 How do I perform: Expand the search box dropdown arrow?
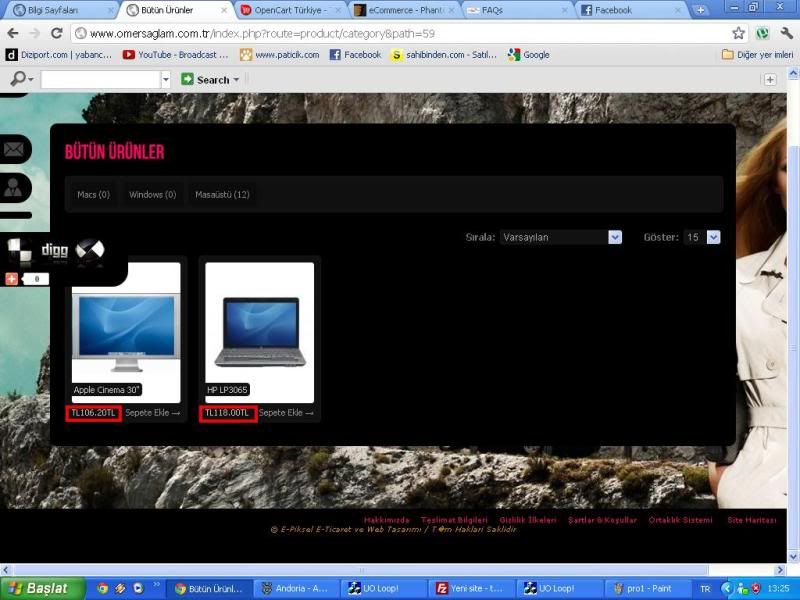[x=165, y=80]
